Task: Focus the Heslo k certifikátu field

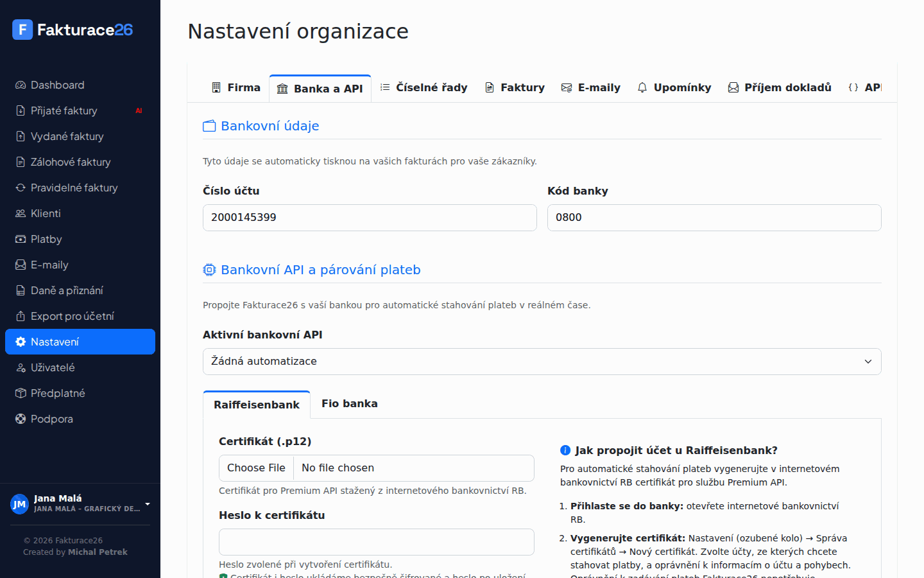Action: coord(377,542)
